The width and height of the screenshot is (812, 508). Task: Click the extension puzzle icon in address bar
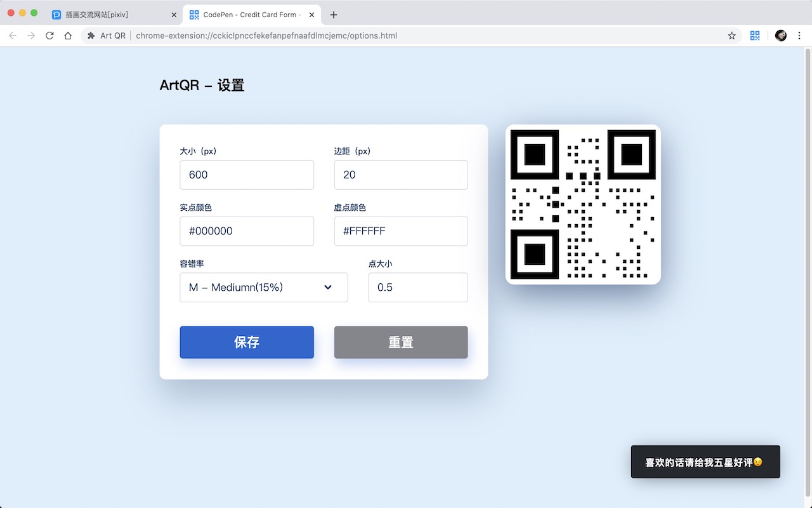pyautogui.click(x=91, y=36)
